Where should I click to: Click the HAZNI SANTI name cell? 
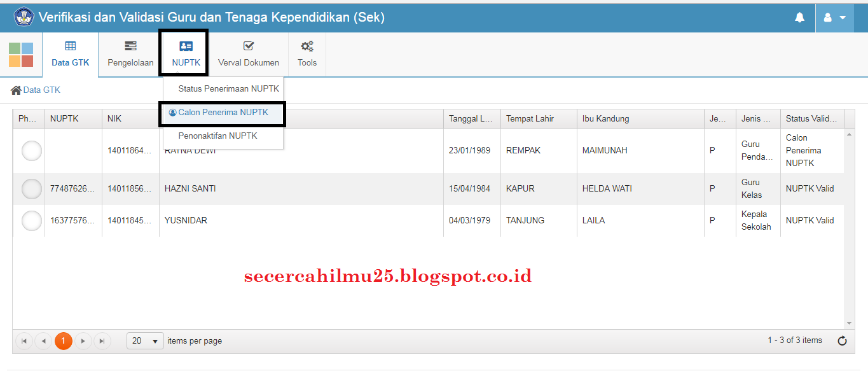pos(301,189)
